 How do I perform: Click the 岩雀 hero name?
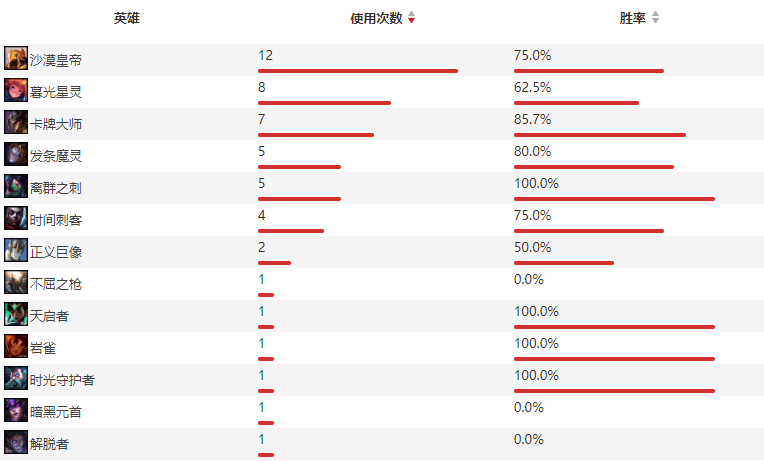pos(43,348)
